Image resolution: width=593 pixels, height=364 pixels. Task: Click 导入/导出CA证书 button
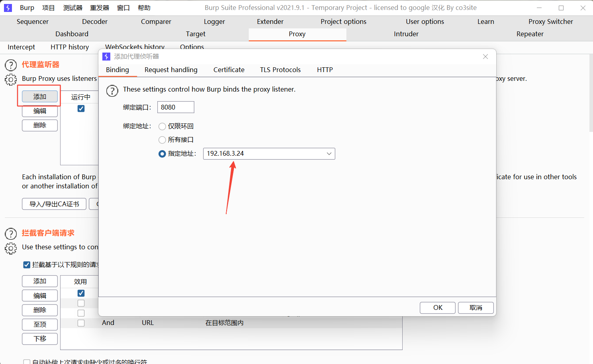point(54,204)
